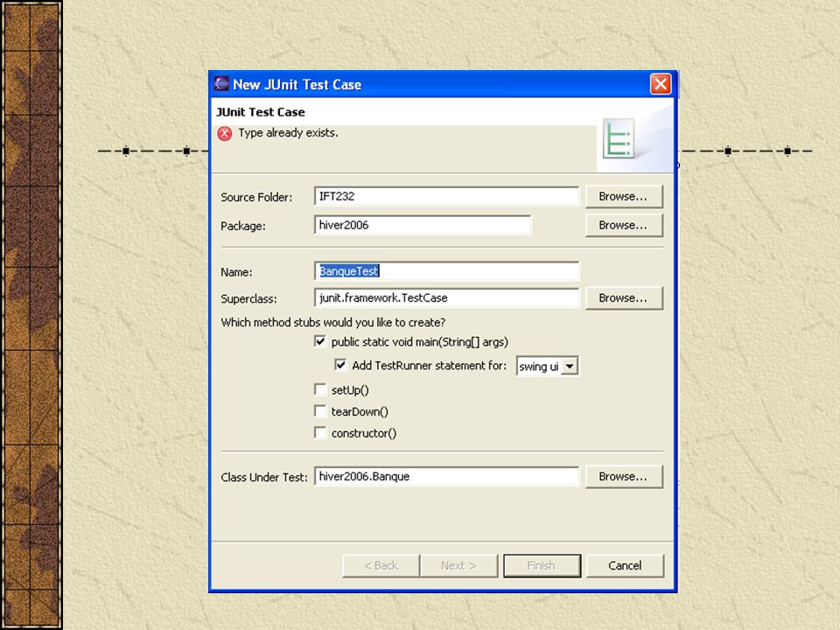Click the Cancel button

pos(625,566)
